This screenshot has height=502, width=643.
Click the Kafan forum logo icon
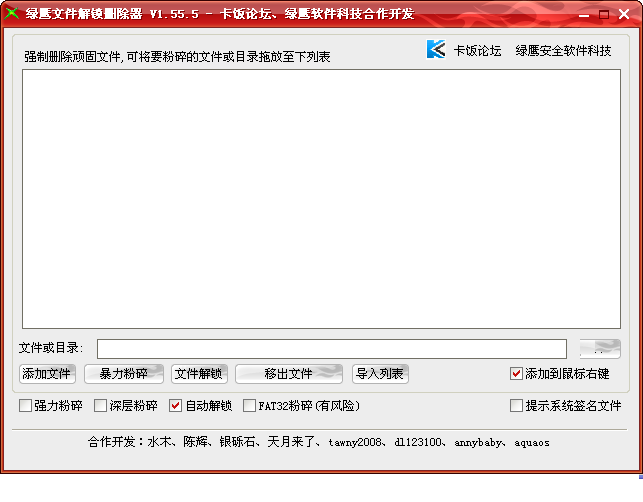tap(435, 50)
